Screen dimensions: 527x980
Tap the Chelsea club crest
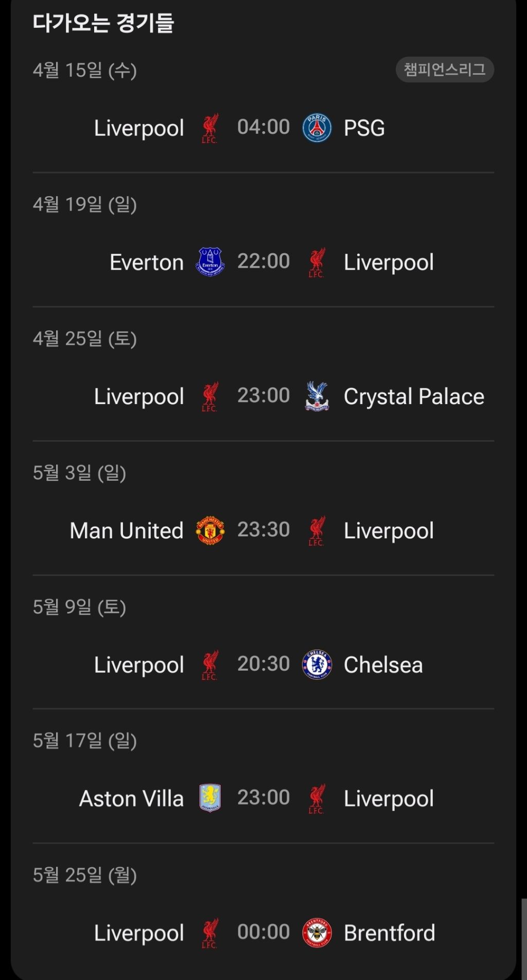coord(317,664)
